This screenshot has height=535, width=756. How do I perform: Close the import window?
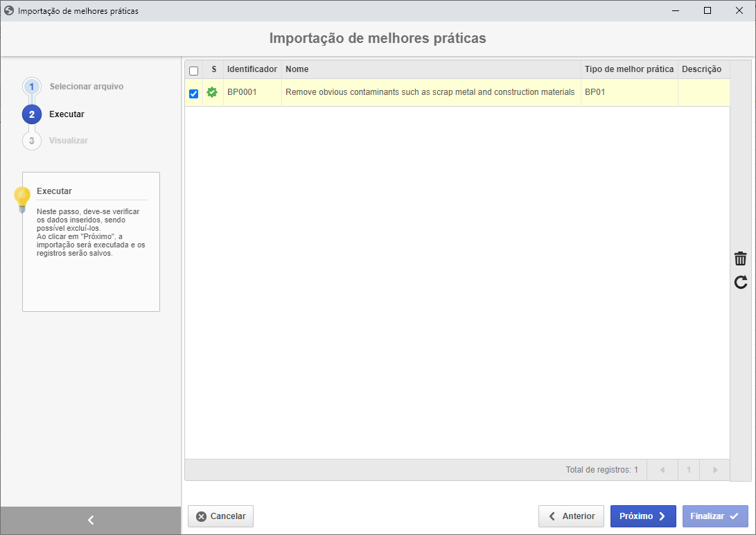739,10
